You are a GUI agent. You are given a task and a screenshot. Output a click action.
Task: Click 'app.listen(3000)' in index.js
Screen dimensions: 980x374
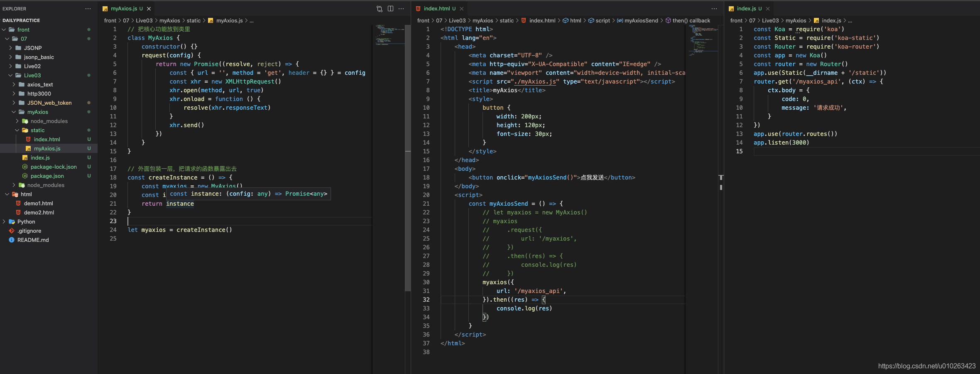point(781,143)
